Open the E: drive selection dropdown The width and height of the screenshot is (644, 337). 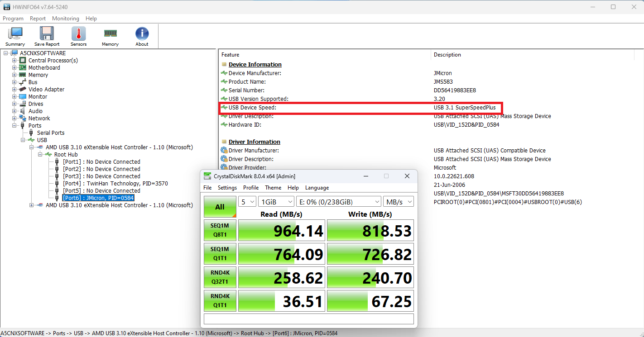point(338,202)
